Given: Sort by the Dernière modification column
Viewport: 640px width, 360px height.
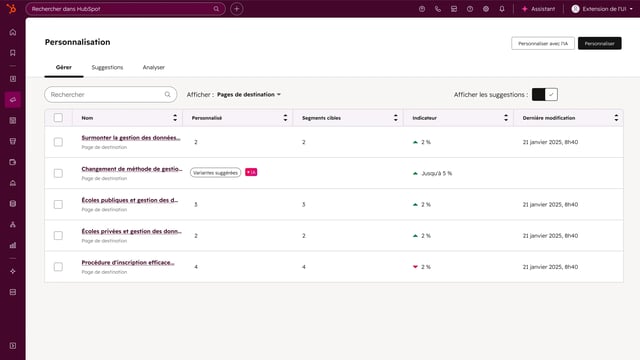Looking at the screenshot, I should click(x=616, y=118).
